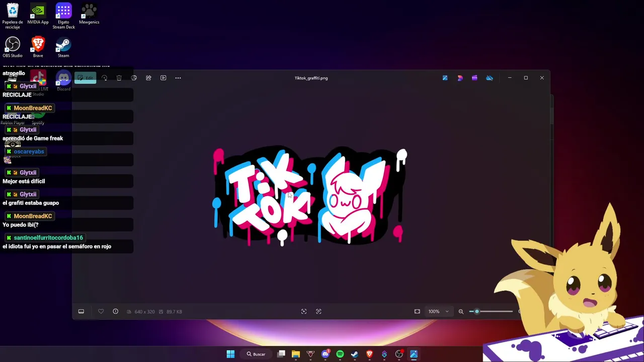Open the 100% zoom level dropdown
644x362 pixels.
[438, 312]
